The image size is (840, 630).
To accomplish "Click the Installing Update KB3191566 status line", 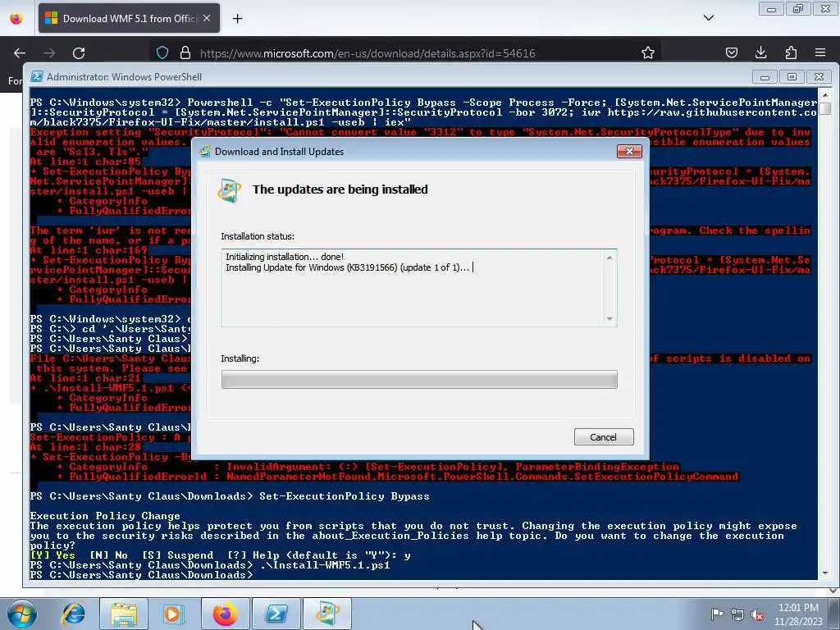I will point(347,267).
